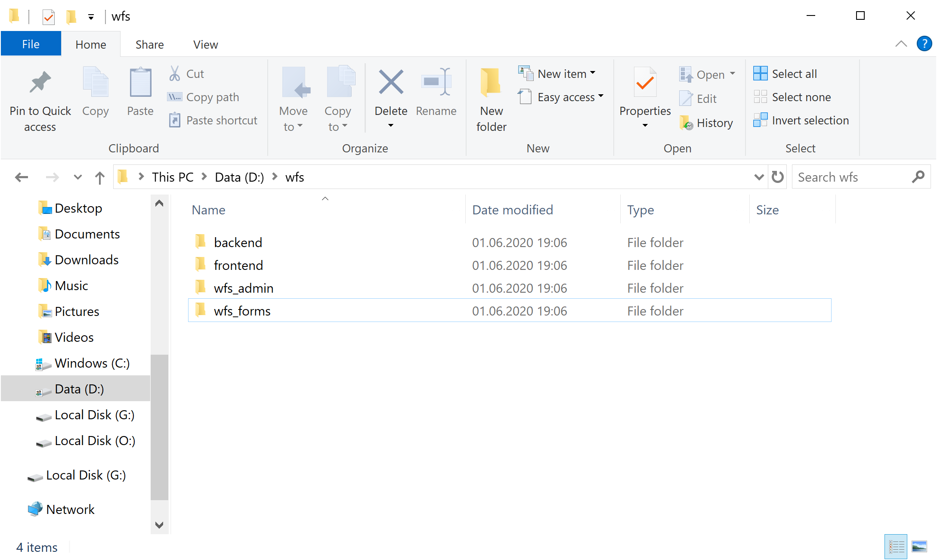
Task: Click Data (D:) breadcrumb in address bar
Action: pos(239,177)
